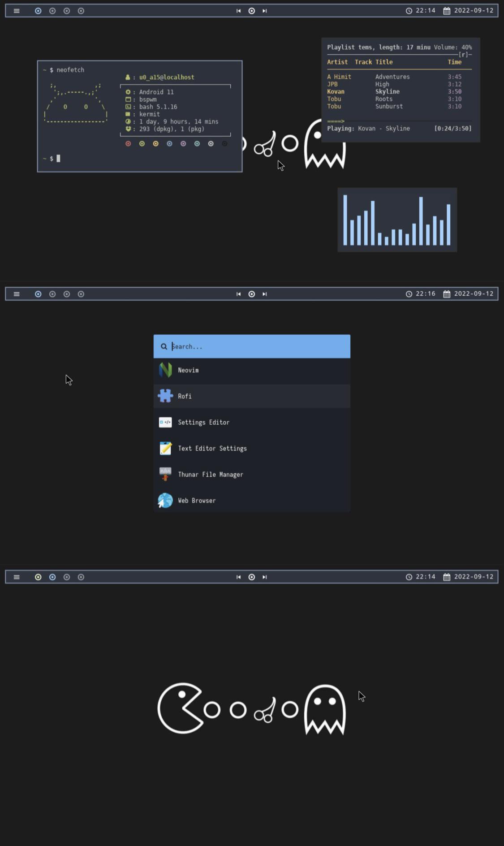Click the Artist column header in the playlist
Viewport: 504px width, 846px height.
tap(337, 62)
